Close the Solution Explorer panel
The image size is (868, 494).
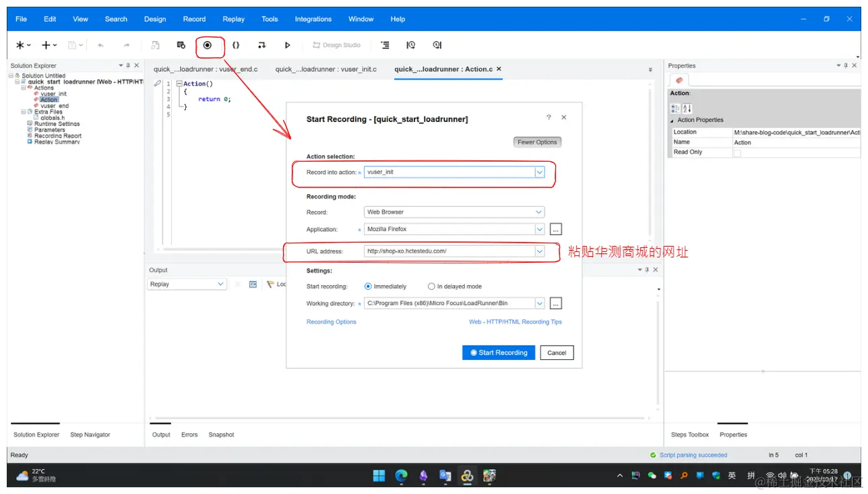(x=137, y=65)
